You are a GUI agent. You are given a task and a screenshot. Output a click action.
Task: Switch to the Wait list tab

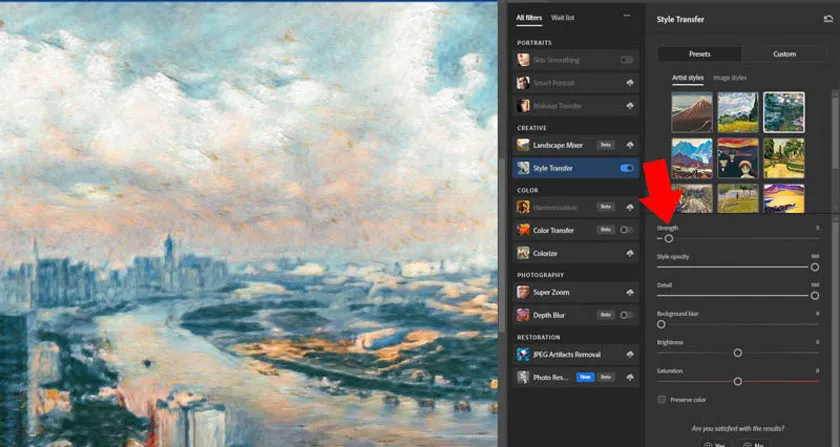click(x=563, y=18)
